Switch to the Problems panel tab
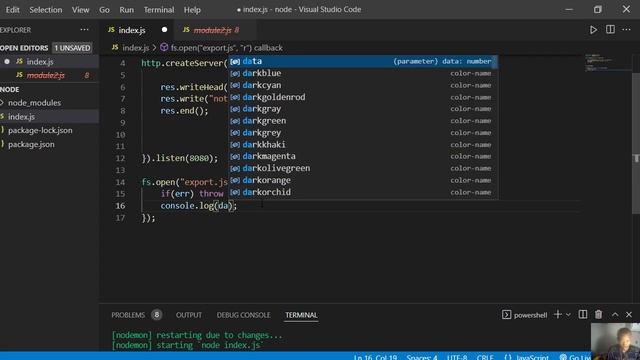Viewport: 640px width, 360px height. pos(128,315)
